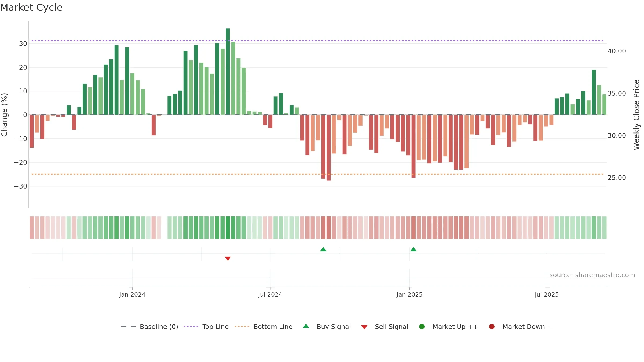Click the −10 tick on the change axis
Viewport: 644px width, 362px height.
(x=21, y=139)
